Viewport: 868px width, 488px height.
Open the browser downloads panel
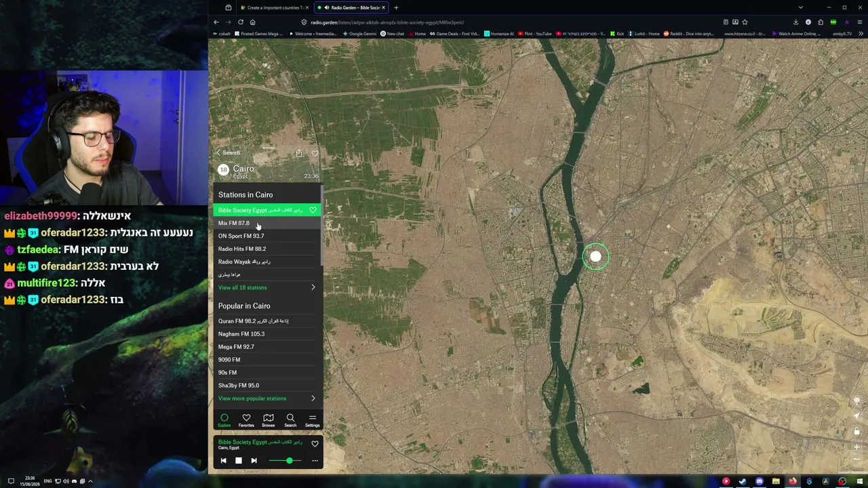[x=796, y=22]
